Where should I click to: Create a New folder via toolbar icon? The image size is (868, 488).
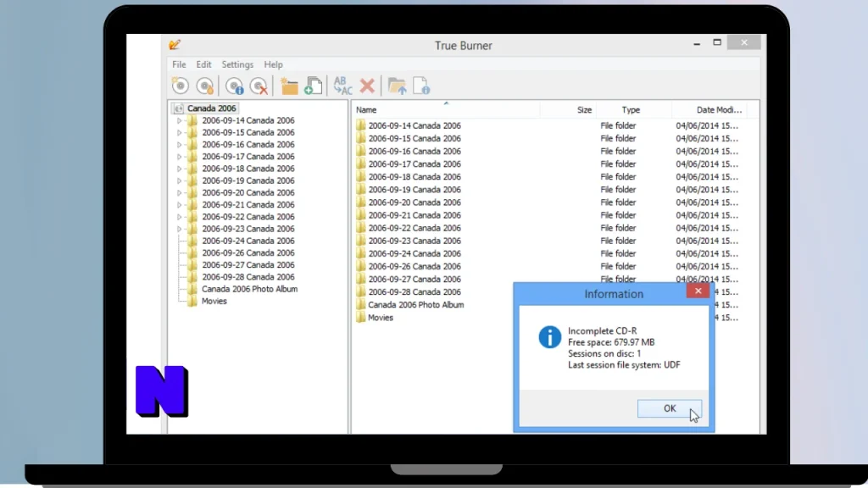[x=289, y=86]
